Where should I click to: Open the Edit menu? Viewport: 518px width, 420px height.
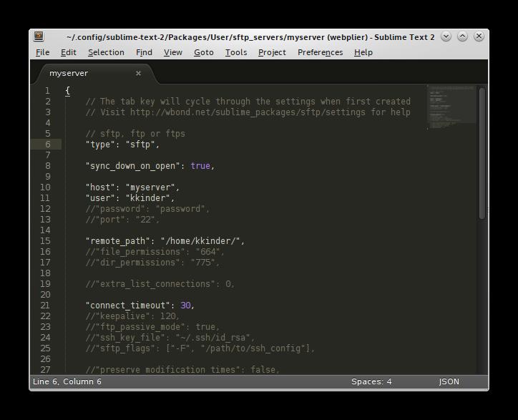tap(68, 52)
